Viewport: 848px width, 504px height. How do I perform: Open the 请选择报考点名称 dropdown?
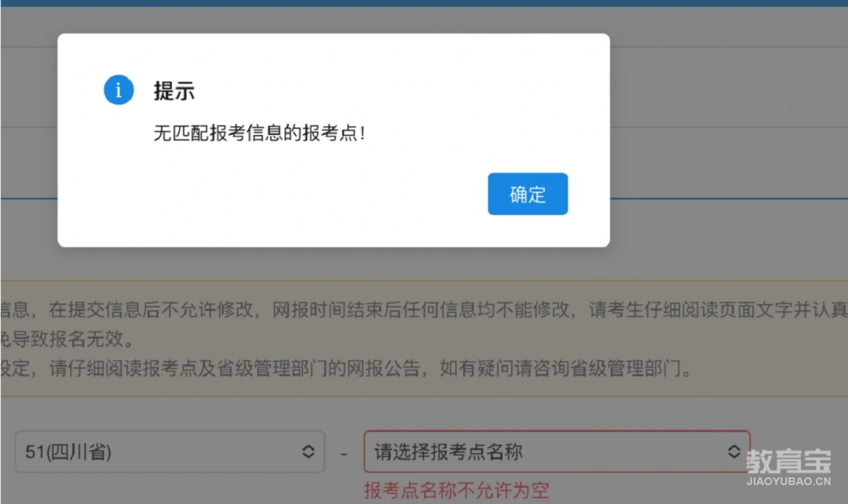tap(557, 451)
